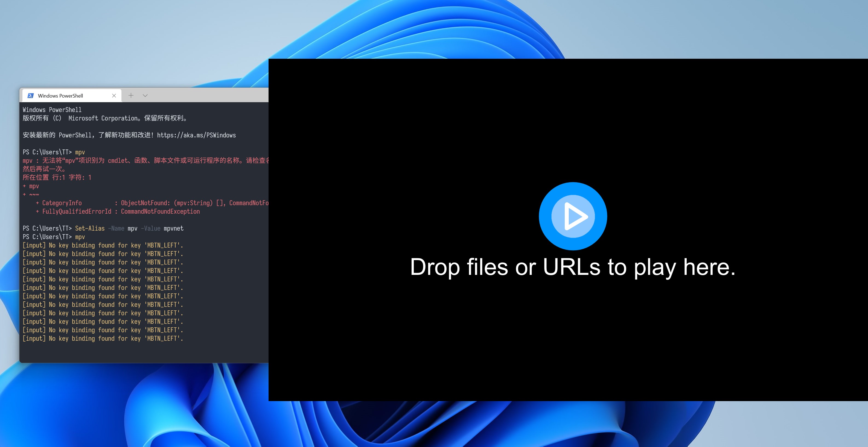This screenshot has width=868, height=447.
Task: Open a new terminal tab with plus button
Action: 131,96
